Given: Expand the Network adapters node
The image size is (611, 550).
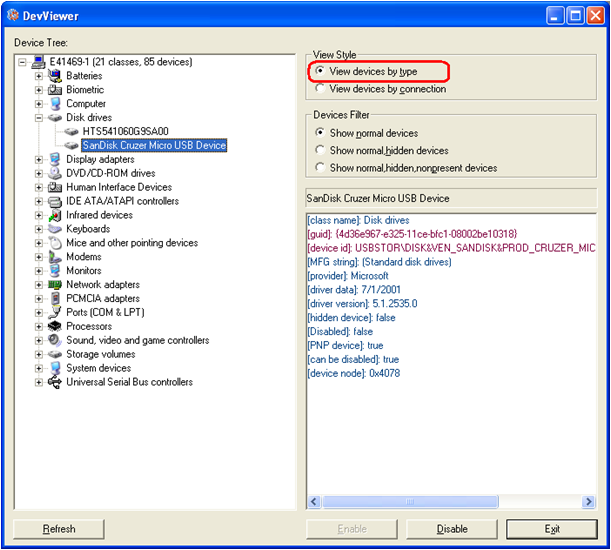Looking at the screenshot, I should point(39,285).
